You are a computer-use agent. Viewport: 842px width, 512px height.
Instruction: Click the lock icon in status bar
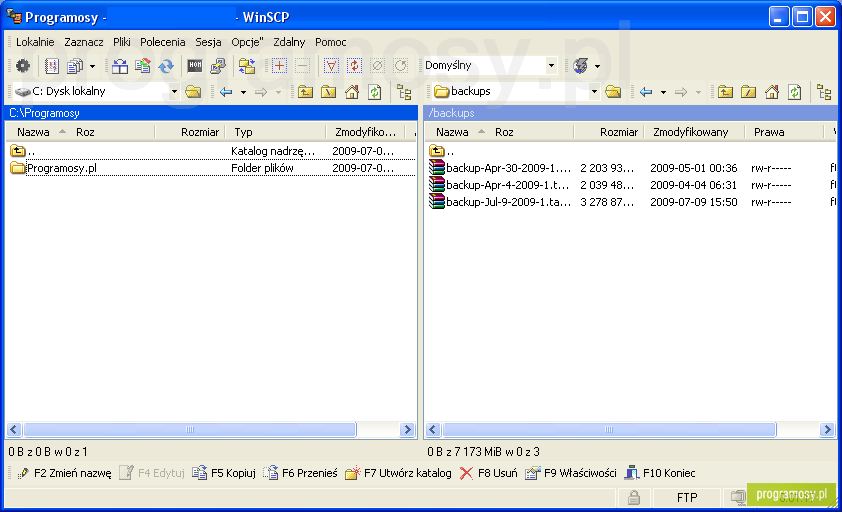point(634,497)
